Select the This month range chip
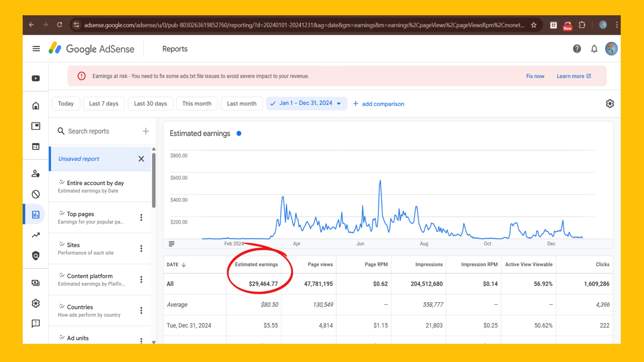 tap(197, 104)
